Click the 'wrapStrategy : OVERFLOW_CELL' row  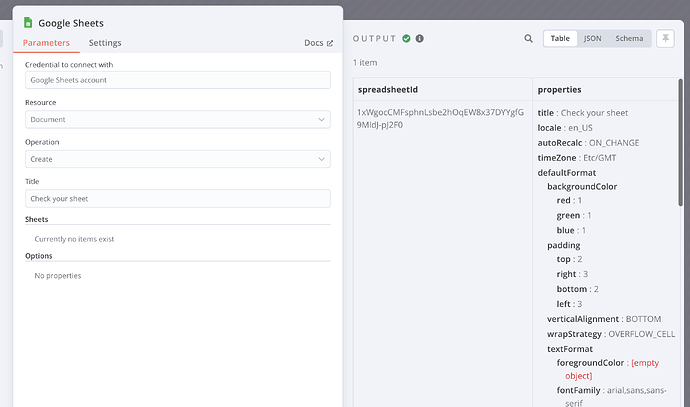tap(611, 334)
